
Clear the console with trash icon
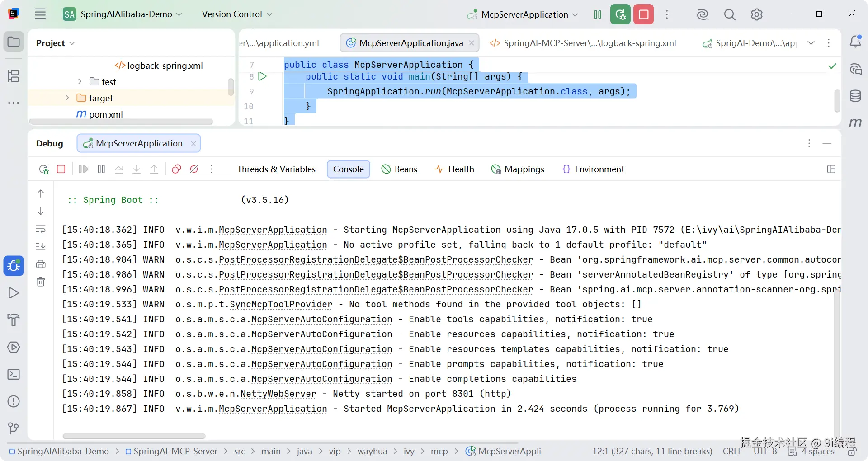point(41,282)
